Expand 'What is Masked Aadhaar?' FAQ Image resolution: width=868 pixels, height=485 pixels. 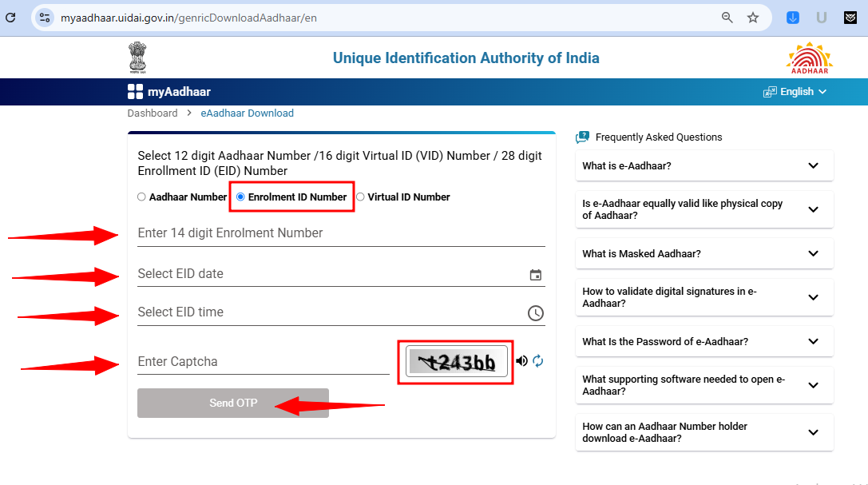(704, 253)
